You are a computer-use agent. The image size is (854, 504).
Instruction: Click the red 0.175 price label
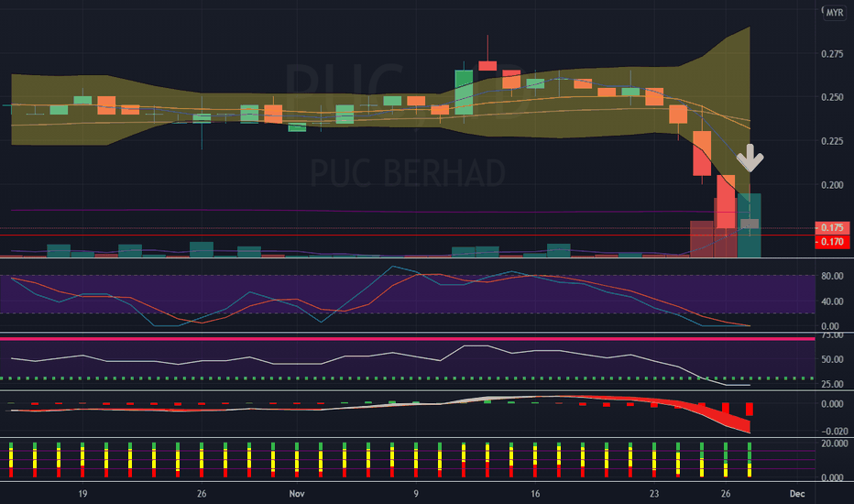(x=832, y=228)
